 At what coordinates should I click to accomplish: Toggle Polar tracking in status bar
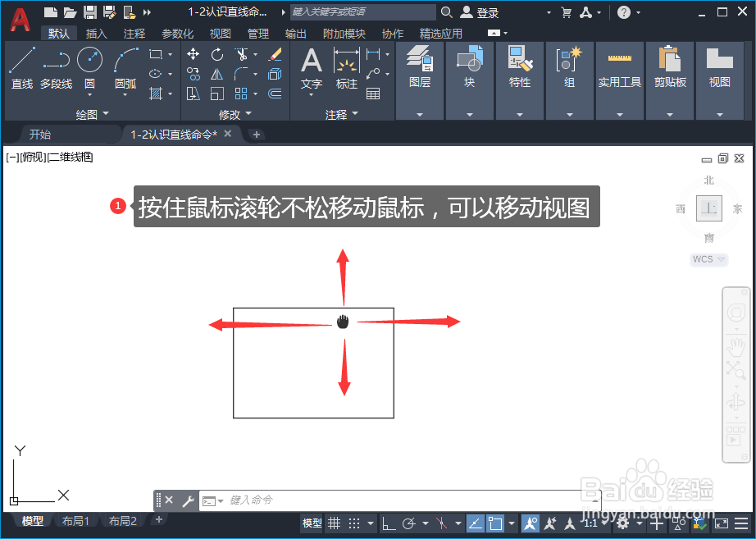[409, 523]
